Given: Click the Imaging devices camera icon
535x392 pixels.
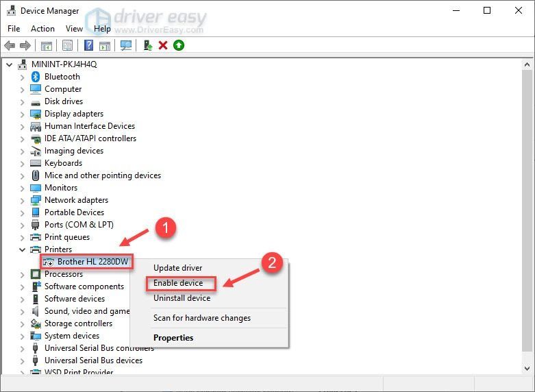Looking at the screenshot, I should pos(36,151).
